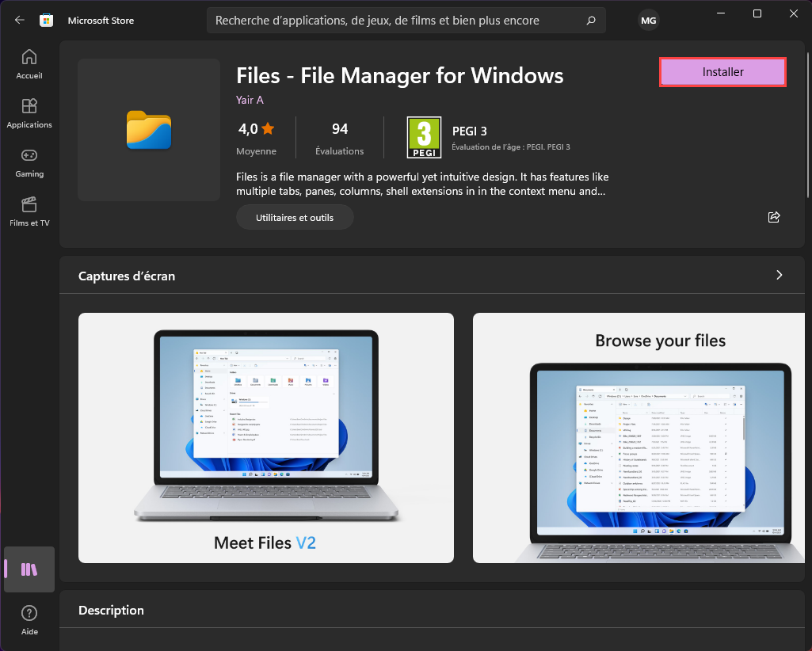Screen dimensions: 812x651
Task: Click the Microsoft Store logo icon
Action: pos(47,21)
